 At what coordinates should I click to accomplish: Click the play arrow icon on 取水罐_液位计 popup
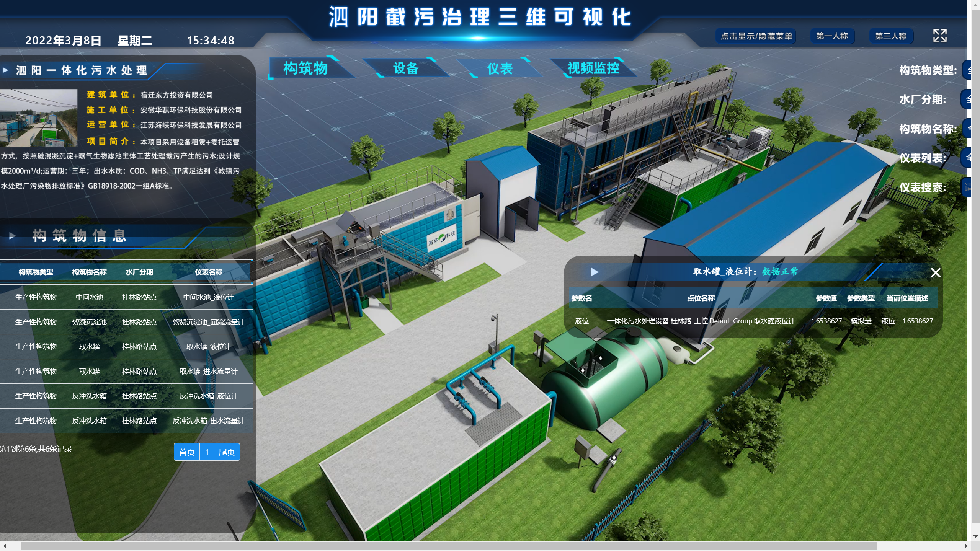(x=594, y=272)
